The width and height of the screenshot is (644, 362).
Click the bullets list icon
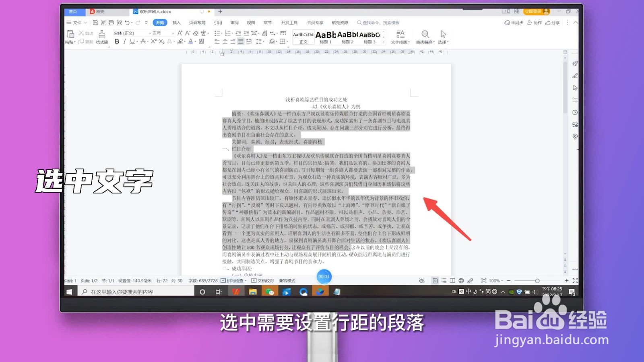[x=218, y=34]
